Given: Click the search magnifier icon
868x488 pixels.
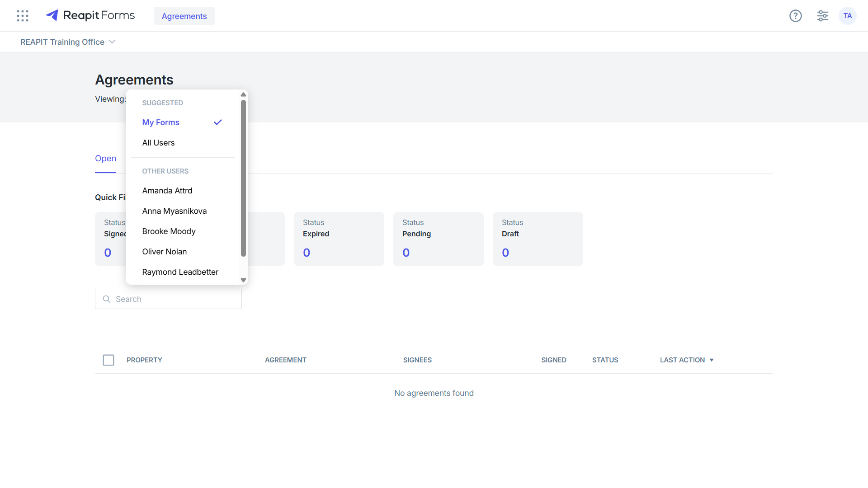Looking at the screenshot, I should (x=107, y=299).
